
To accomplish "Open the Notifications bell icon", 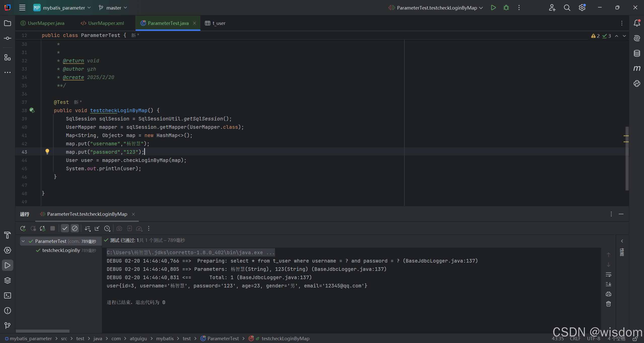I will [637, 23].
